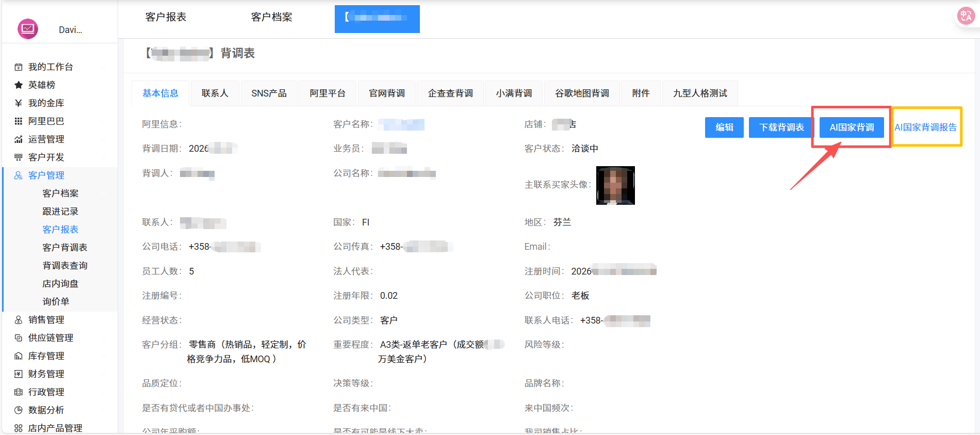This screenshot has height=435, width=980.
Task: Select 跟进记录 in the sidebar
Action: pos(60,212)
